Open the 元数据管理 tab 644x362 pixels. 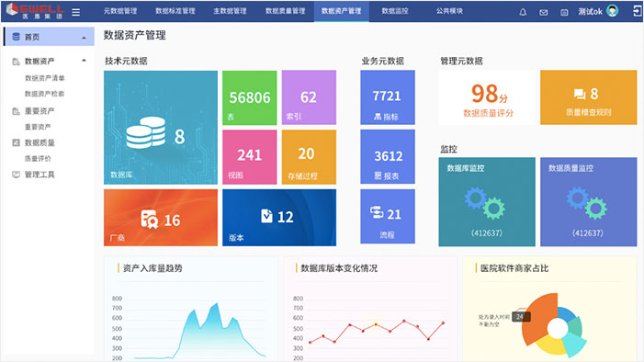(x=120, y=11)
